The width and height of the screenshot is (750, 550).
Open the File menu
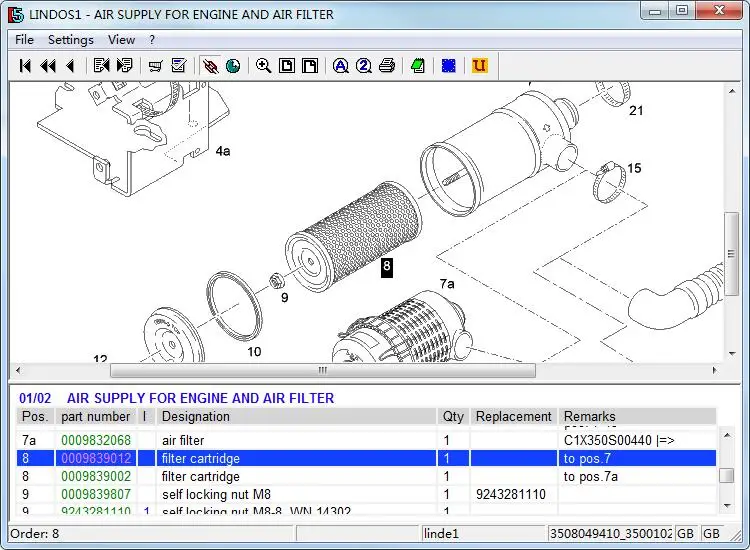click(24, 40)
